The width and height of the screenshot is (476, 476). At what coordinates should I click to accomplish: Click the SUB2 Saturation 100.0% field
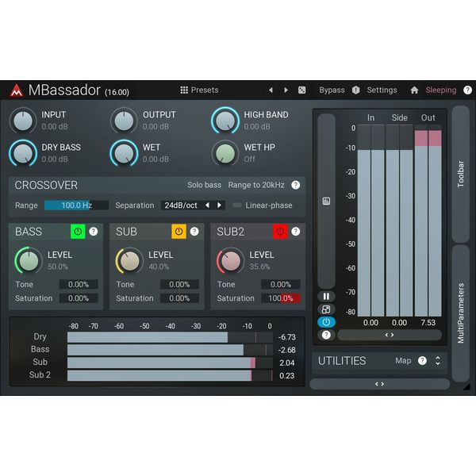281,298
